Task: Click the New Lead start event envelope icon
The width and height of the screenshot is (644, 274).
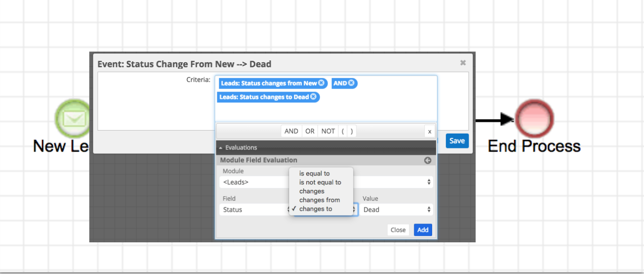Action: click(x=73, y=119)
